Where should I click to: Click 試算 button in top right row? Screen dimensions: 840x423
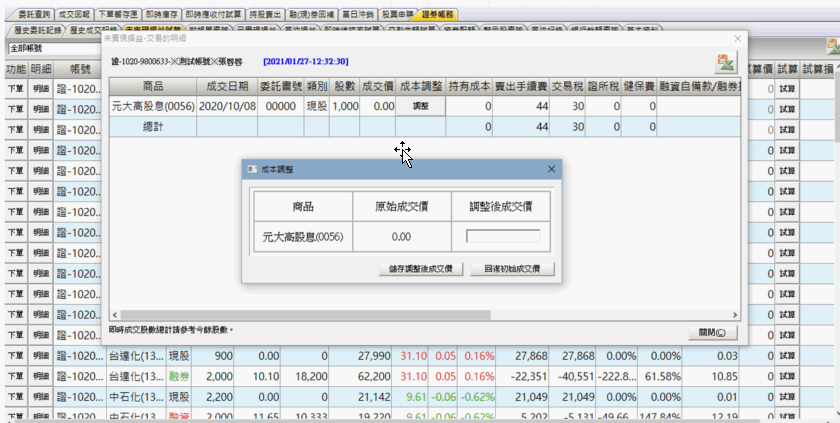[787, 89]
